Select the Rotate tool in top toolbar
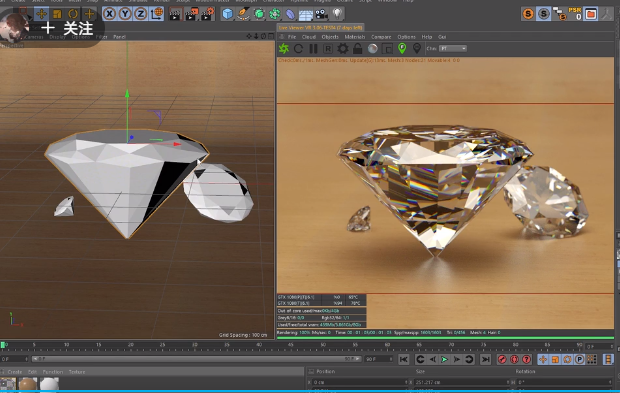This screenshot has width=620, height=393. click(x=73, y=14)
